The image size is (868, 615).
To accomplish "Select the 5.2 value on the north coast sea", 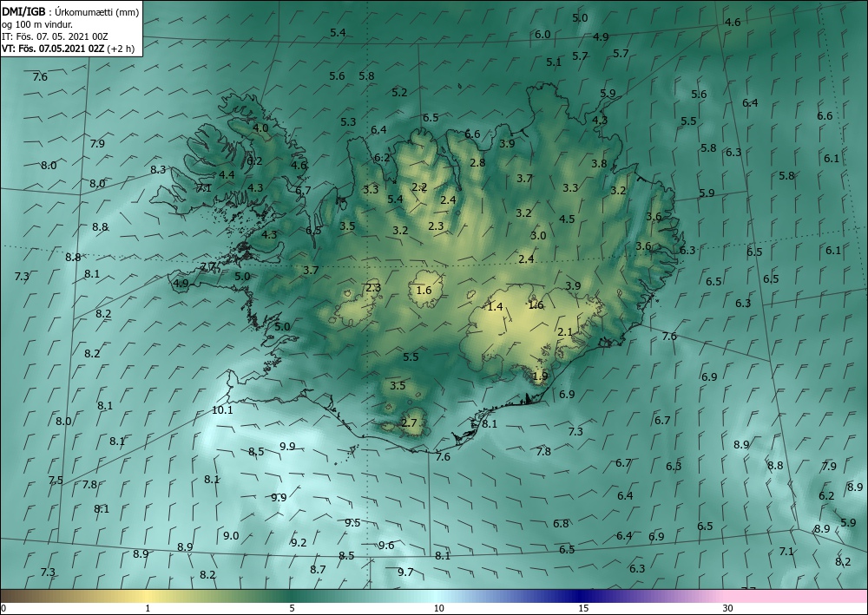I will pyautogui.click(x=399, y=93).
